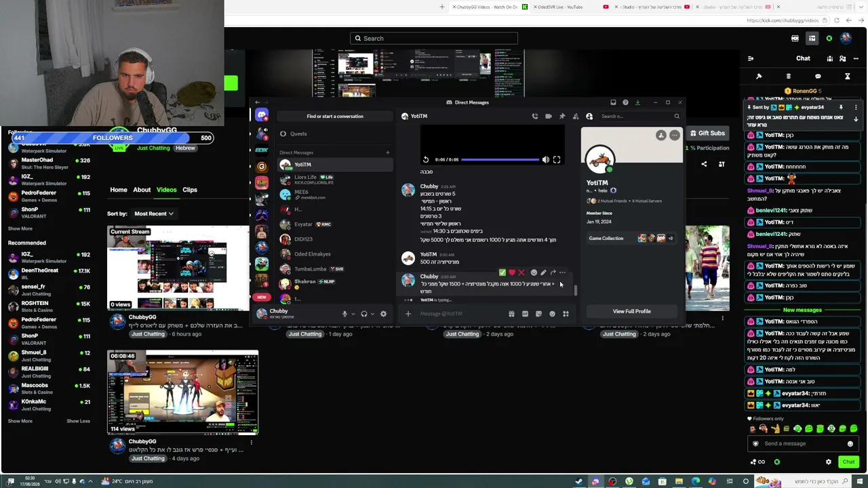Hide the Discord user profile panel
Screen dimensions: 868x488
(x=589, y=117)
